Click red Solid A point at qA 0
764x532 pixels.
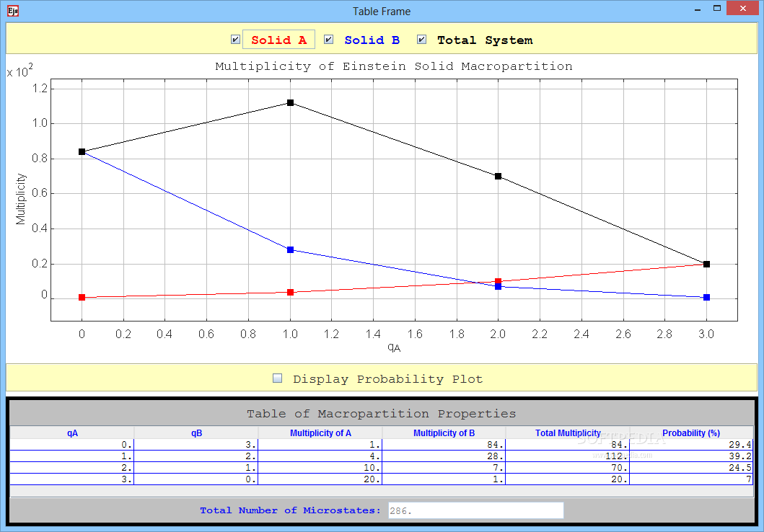82,298
